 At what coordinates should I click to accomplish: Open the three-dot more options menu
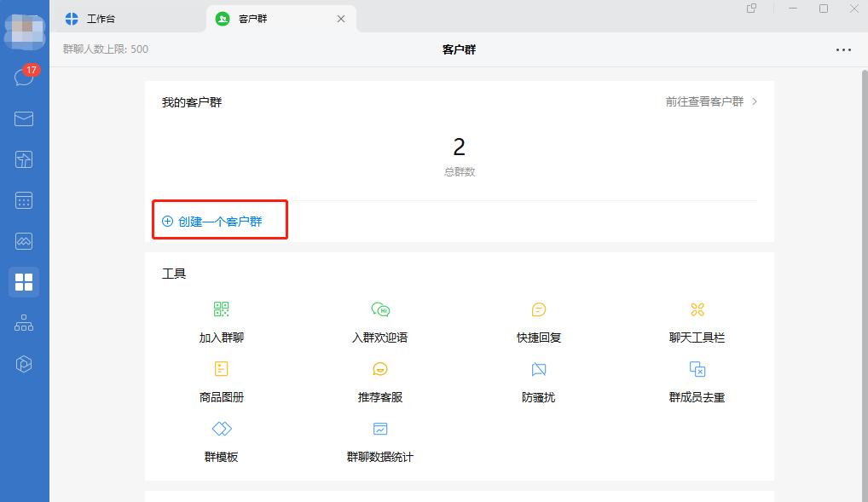click(843, 49)
